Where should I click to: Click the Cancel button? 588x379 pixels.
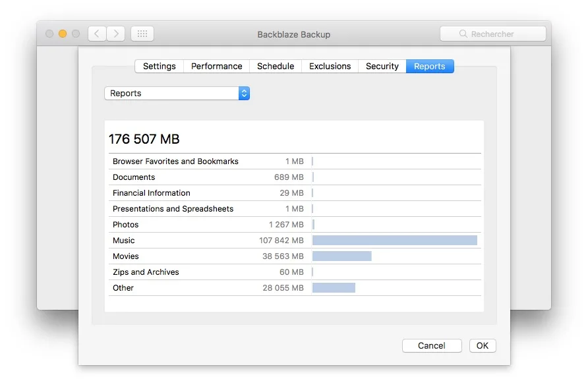pyautogui.click(x=432, y=345)
